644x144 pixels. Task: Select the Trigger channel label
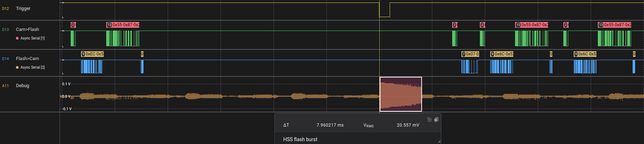[23, 8]
